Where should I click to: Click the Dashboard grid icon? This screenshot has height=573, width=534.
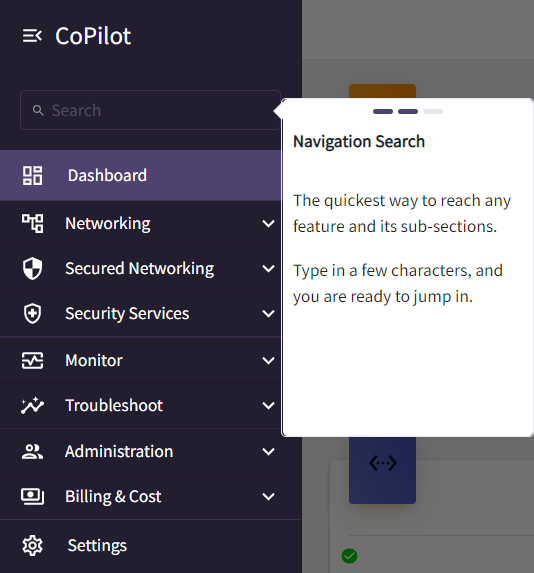33,175
